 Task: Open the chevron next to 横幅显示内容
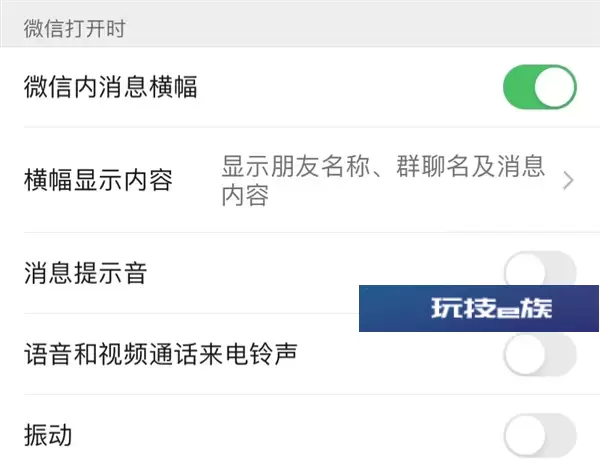568,181
